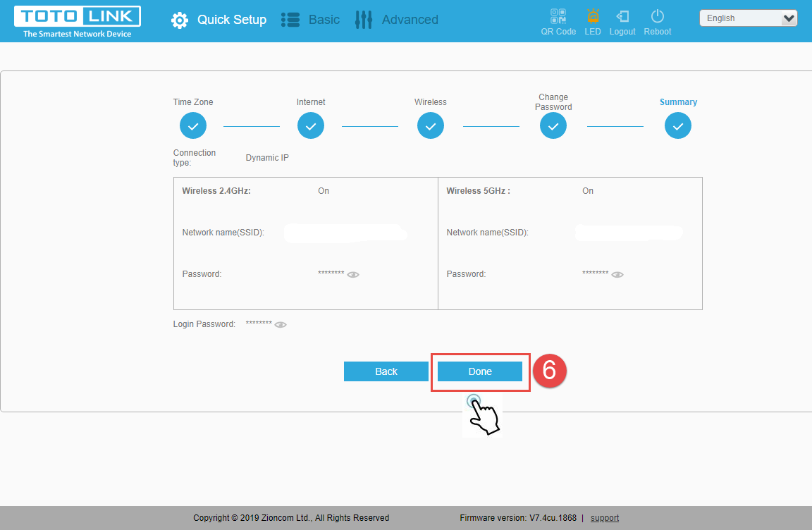The height and width of the screenshot is (530, 812).
Task: Reveal the Login Password
Action: tap(281, 325)
